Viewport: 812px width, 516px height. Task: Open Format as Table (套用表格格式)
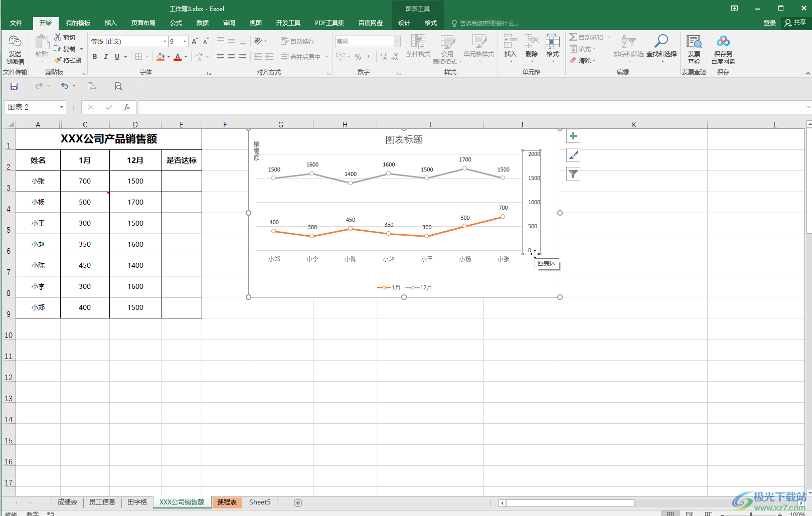click(447, 49)
